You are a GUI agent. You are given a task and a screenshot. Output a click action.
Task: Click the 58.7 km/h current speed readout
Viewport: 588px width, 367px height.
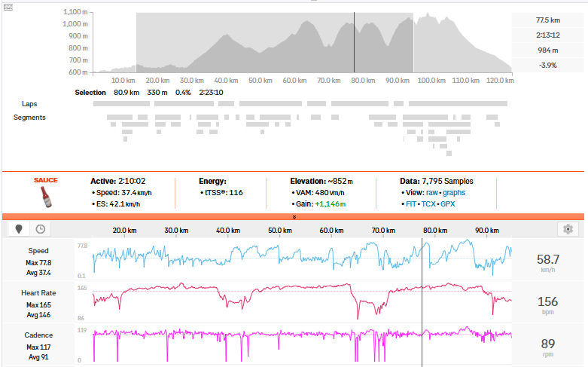coord(548,262)
